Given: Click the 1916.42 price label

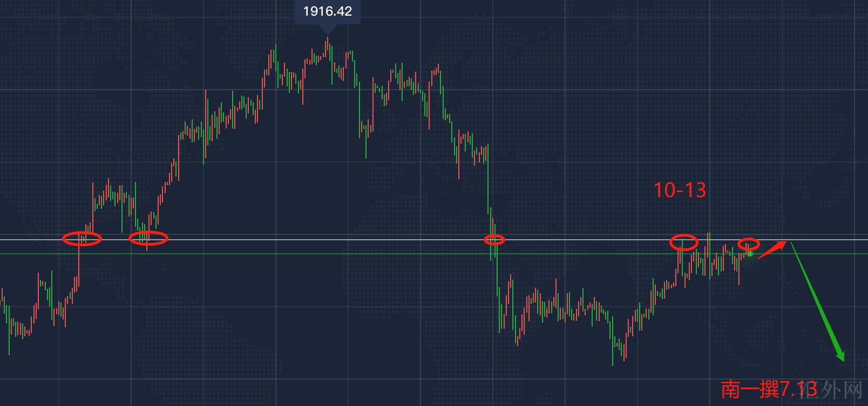Looking at the screenshot, I should (327, 11).
